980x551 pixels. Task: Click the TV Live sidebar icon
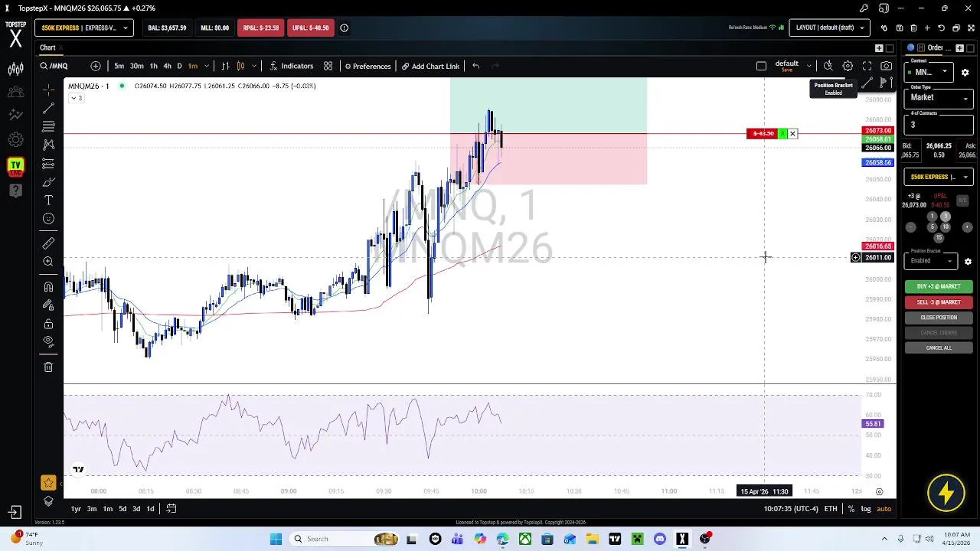pyautogui.click(x=15, y=166)
